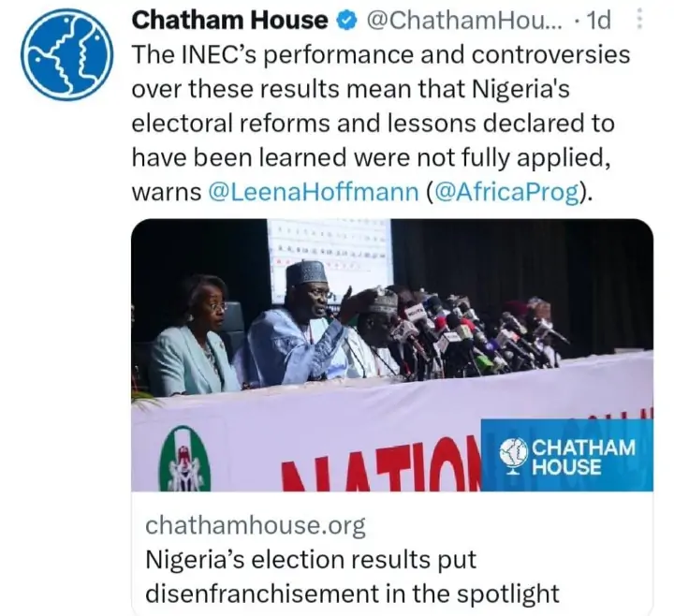Click the cluster of press microphones

[x=477, y=332]
